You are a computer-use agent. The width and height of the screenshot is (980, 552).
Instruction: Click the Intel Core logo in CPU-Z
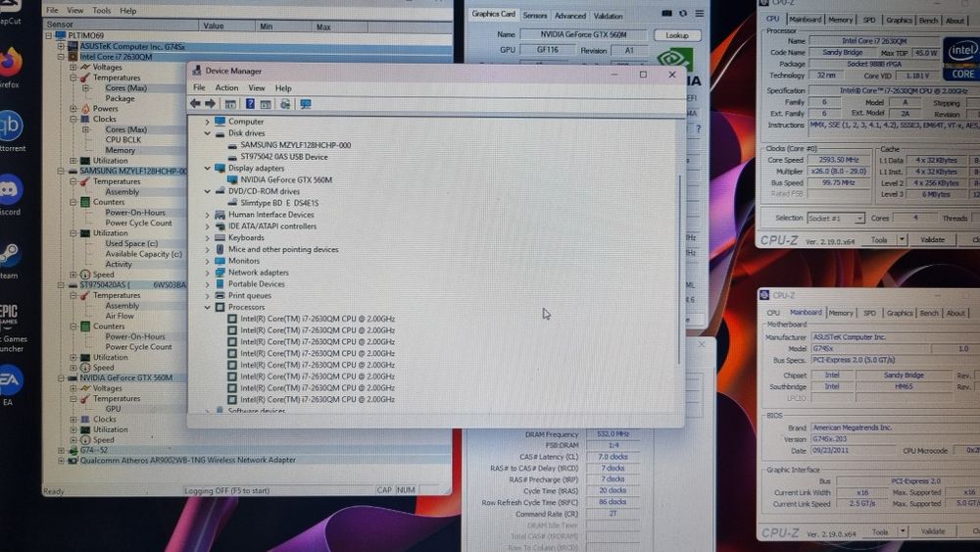961,60
